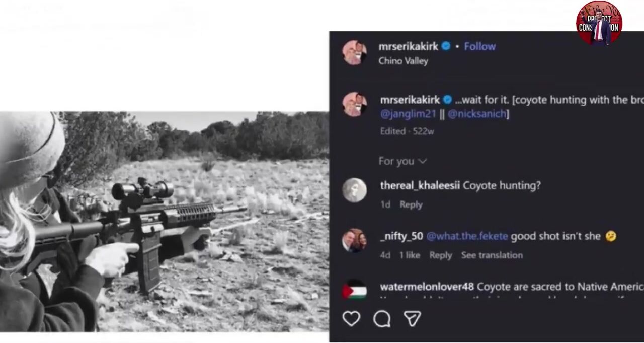Image resolution: width=644 pixels, height=343 pixels.
Task: Open the Chino Valley location link
Action: tap(403, 61)
